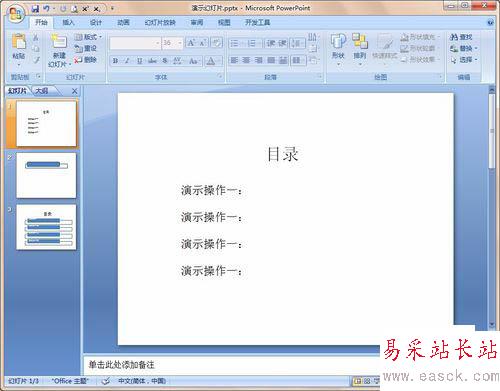Click the Paste clipboard icon
The height and width of the screenshot is (391, 500).
pos(19,42)
